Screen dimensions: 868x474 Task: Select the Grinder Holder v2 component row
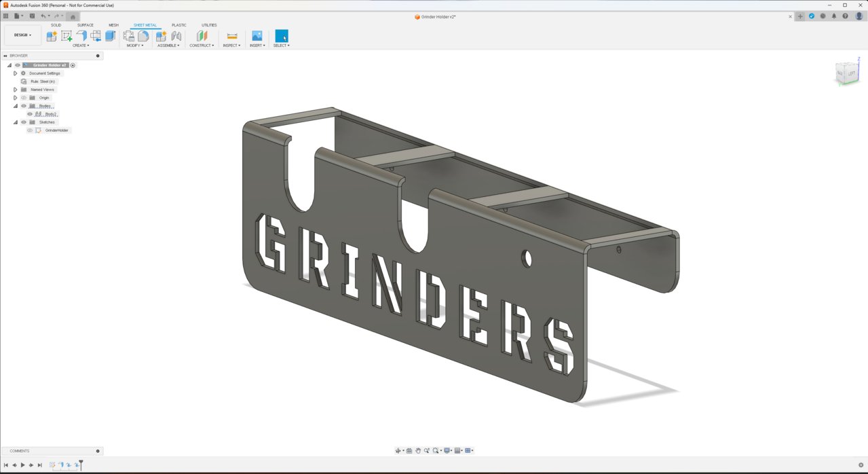click(x=45, y=65)
